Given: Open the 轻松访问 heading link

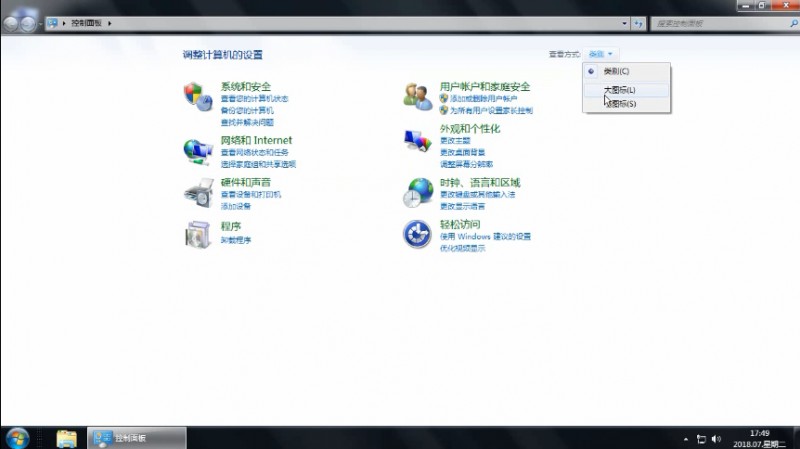Looking at the screenshot, I should 460,224.
